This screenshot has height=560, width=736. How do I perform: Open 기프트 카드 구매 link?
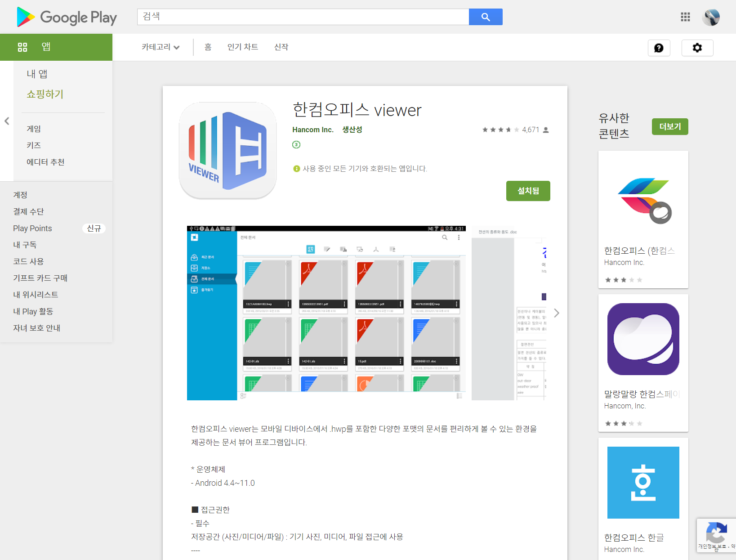pos(40,278)
